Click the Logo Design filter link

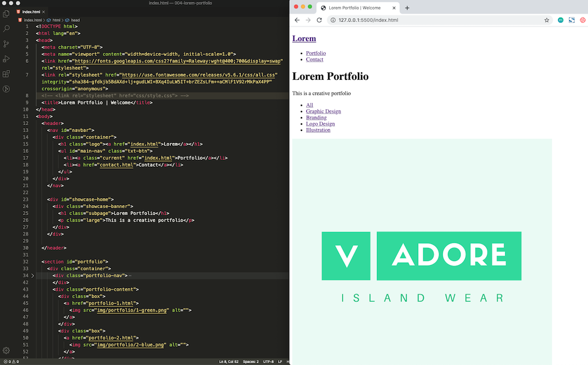[x=320, y=124]
